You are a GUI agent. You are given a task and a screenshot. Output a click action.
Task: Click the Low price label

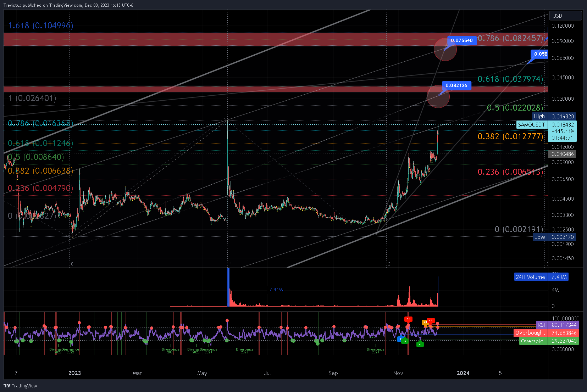point(539,237)
